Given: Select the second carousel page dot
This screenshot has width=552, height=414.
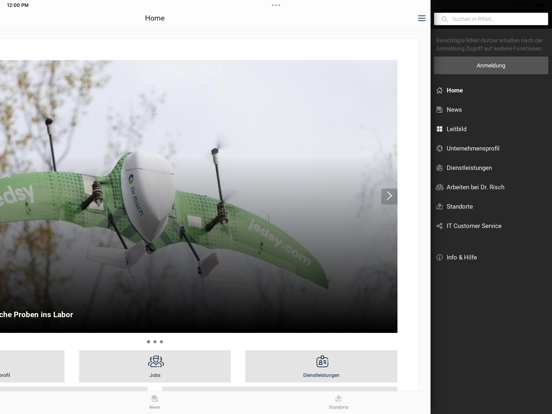Looking at the screenshot, I should 155,342.
